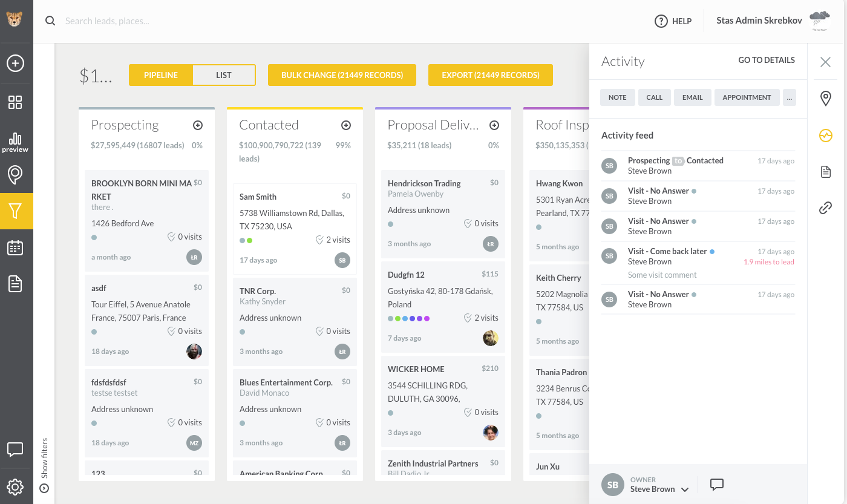Click the location pin icon in Activity panel
847x504 pixels.
[x=825, y=99]
